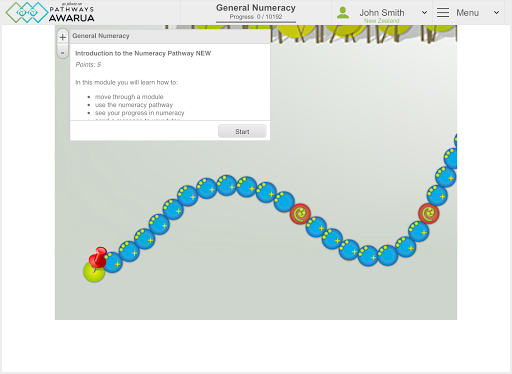The width and height of the screenshot is (512, 374).
Task: Open the Menu label
Action: pos(467,13)
